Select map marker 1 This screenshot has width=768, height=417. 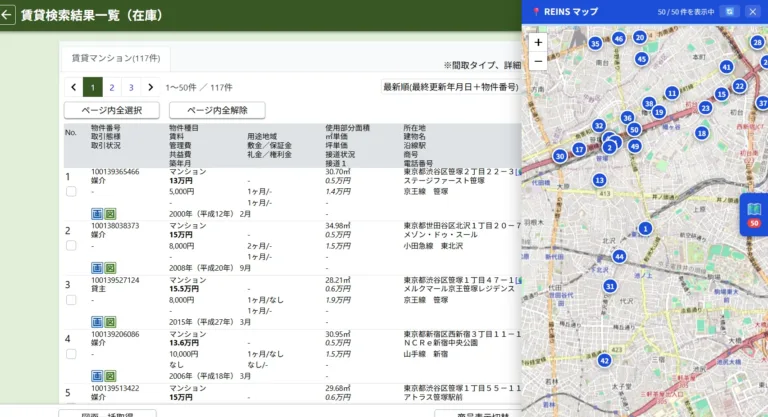click(x=645, y=228)
